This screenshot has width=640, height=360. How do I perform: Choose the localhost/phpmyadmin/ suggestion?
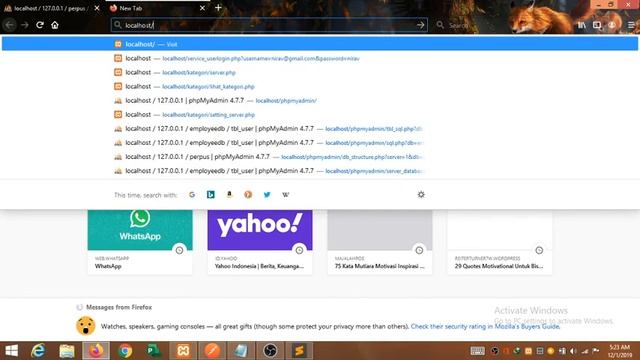[320, 100]
